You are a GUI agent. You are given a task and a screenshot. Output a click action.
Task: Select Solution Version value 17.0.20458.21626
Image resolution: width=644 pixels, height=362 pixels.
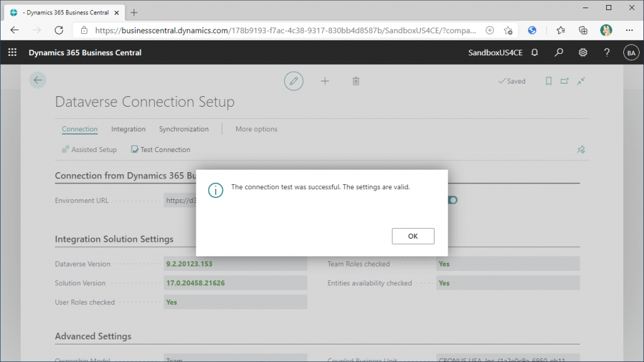pos(235,283)
